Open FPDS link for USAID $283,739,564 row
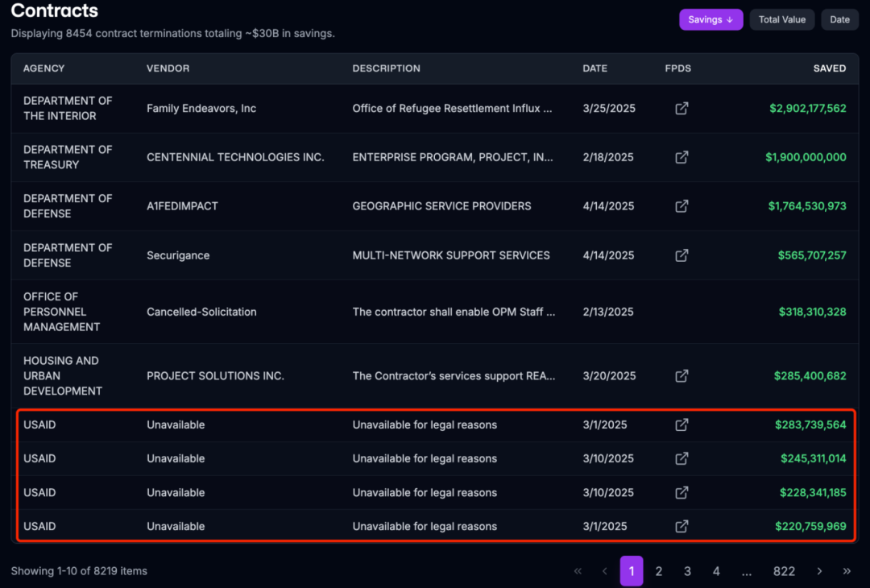870x588 pixels. tap(681, 424)
